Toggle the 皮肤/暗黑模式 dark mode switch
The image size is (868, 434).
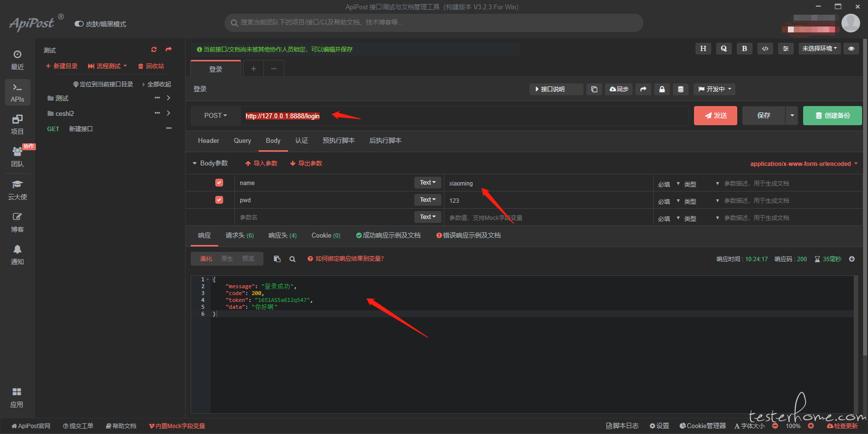point(79,24)
